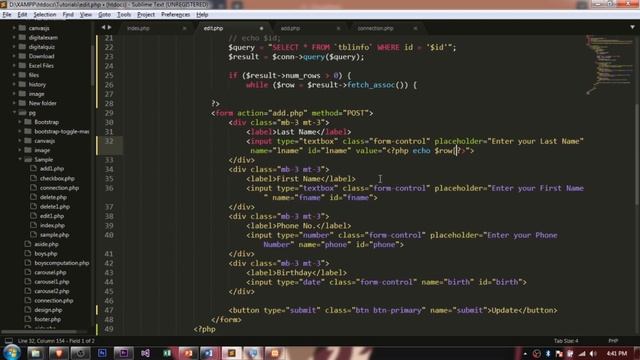Open the Premiere Pro taskbar icon
This screenshot has width=640, height=360.
click(x=124, y=353)
